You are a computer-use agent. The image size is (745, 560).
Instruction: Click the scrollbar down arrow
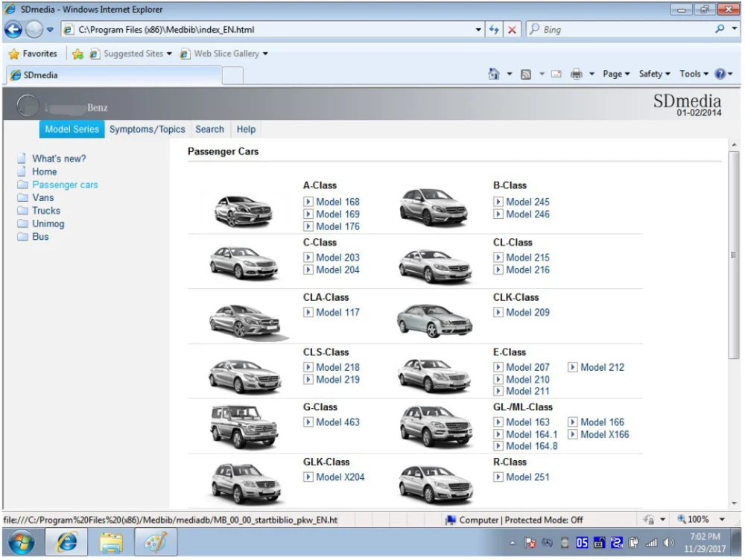(734, 503)
